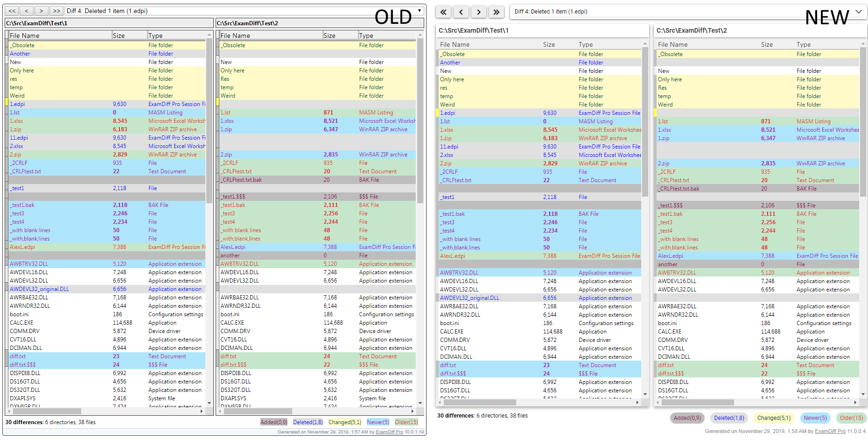
Task: Click the >> button in OLD report
Action: (56, 11)
